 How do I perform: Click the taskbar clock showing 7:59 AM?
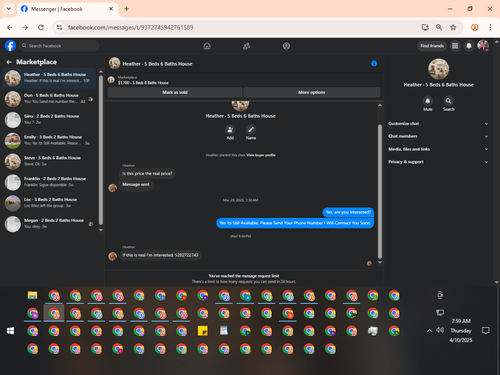pyautogui.click(x=461, y=321)
